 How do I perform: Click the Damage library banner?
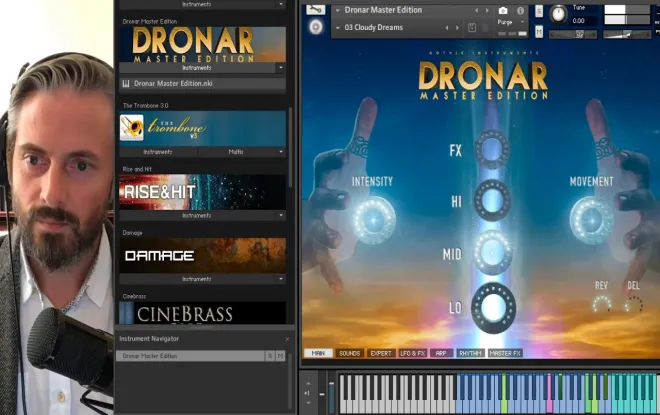pos(202,255)
